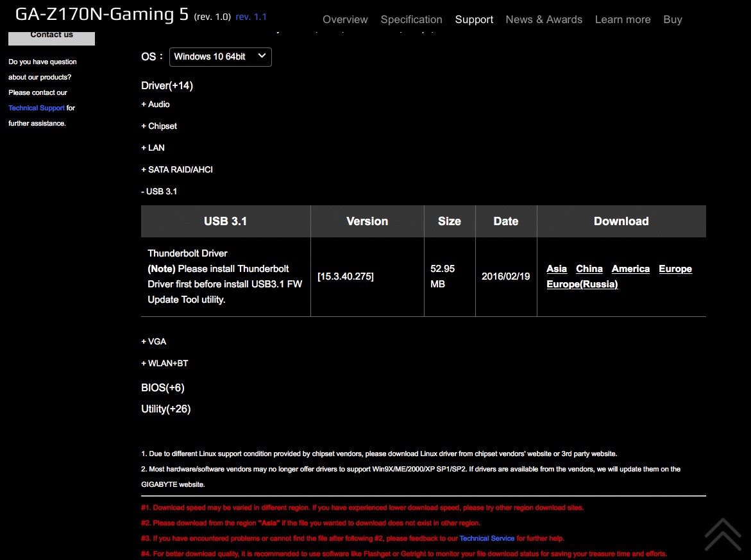Image resolution: width=751 pixels, height=560 pixels.
Task: Expand the Utility(+26) category
Action: click(165, 409)
